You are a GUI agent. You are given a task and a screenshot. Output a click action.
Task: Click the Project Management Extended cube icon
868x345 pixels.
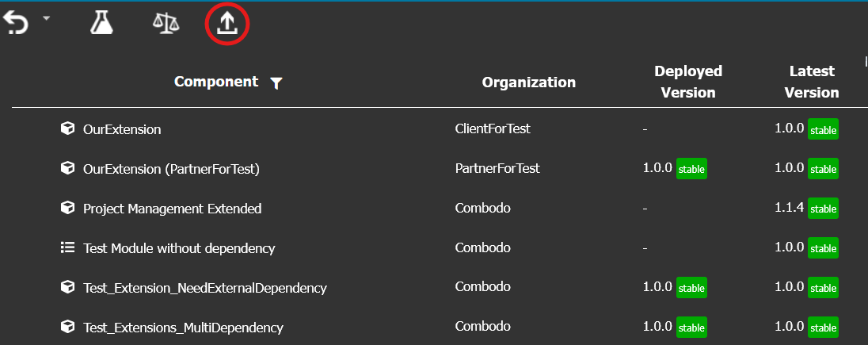[67, 208]
